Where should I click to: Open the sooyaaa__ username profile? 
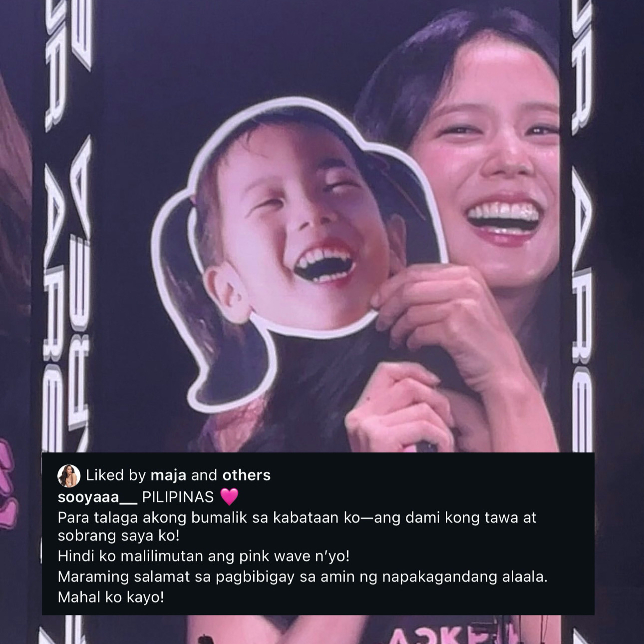point(97,497)
